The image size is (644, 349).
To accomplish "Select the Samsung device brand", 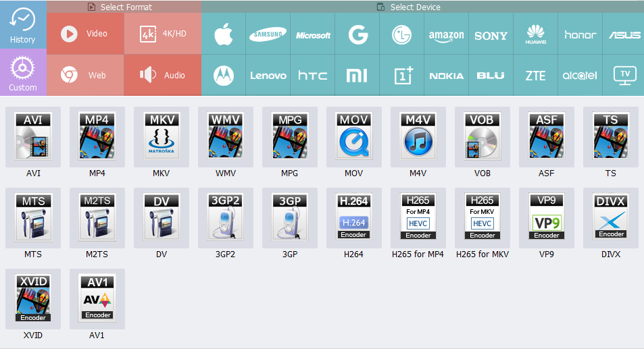I will pos(268,35).
